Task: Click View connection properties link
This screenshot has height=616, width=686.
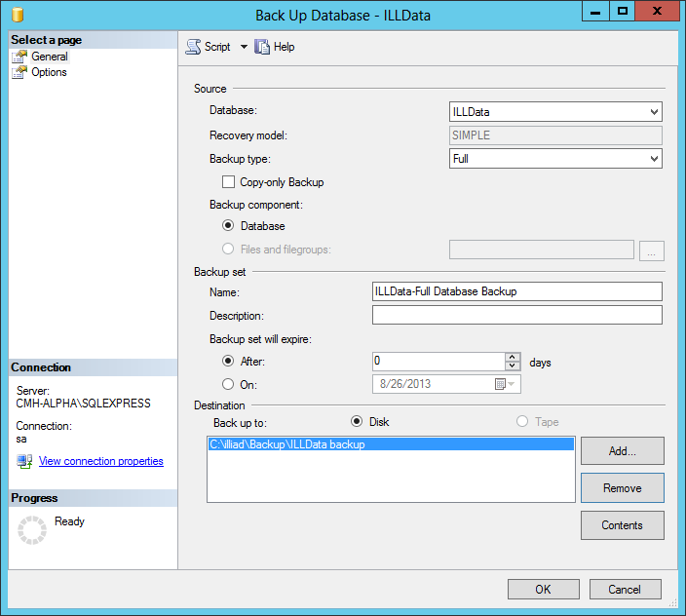Action: [100, 461]
